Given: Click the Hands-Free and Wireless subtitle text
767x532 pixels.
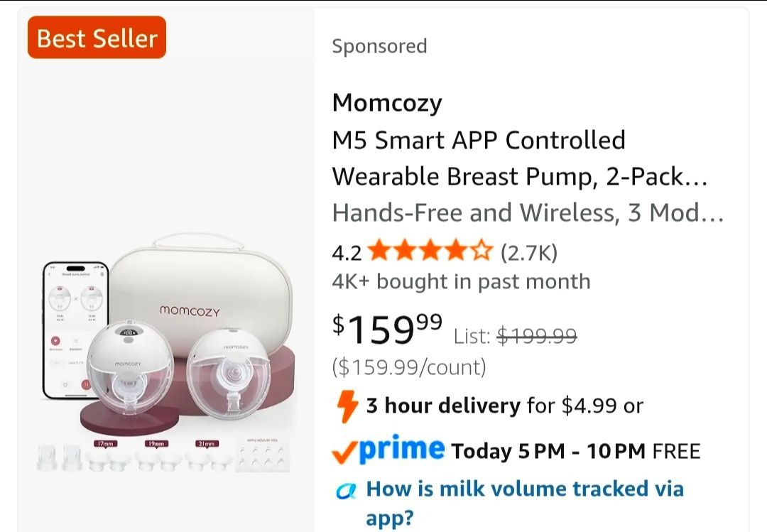Looking at the screenshot, I should 528,212.
